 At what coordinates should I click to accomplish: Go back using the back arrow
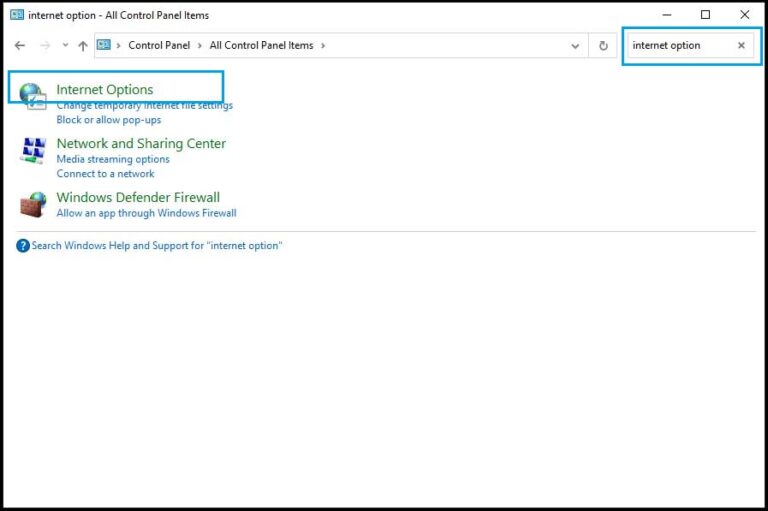[x=20, y=46]
